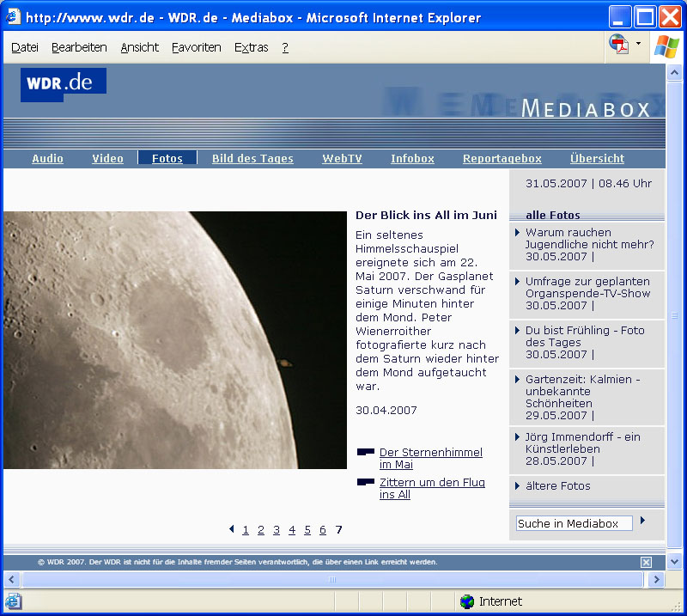
Task: Open the Übersicht tab
Action: (597, 158)
